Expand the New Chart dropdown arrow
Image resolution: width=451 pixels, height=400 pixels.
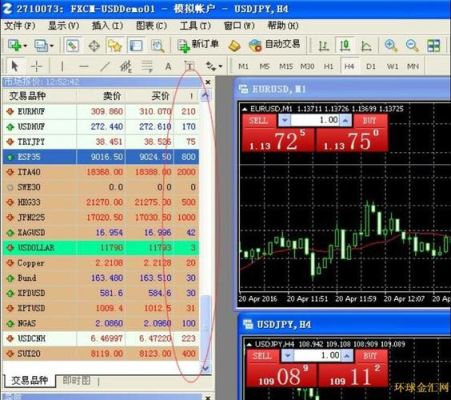click(25, 46)
